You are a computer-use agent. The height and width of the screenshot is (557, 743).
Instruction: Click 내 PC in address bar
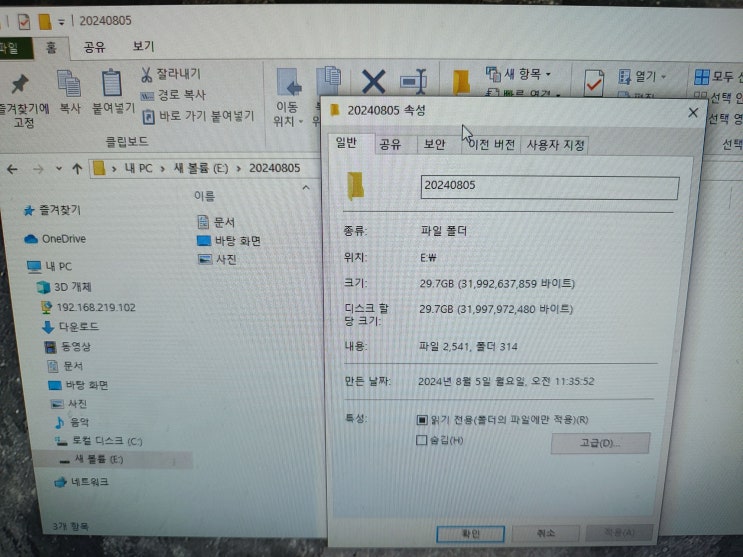138,168
